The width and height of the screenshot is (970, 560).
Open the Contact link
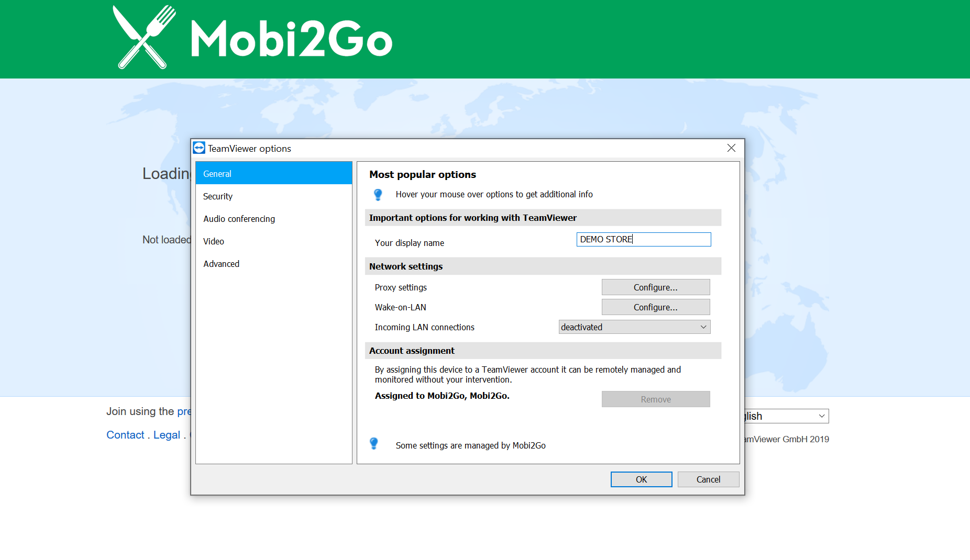click(125, 435)
